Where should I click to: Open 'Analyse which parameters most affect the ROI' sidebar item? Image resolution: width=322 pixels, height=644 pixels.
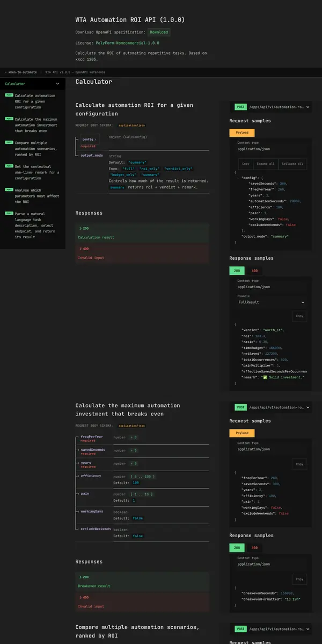pos(33,195)
